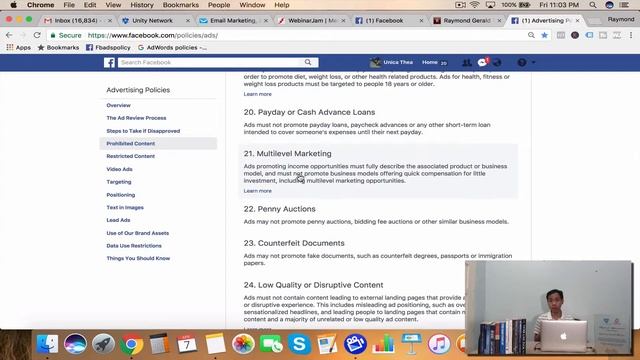Open Apps shortcut in bookmarks bar

[18, 47]
